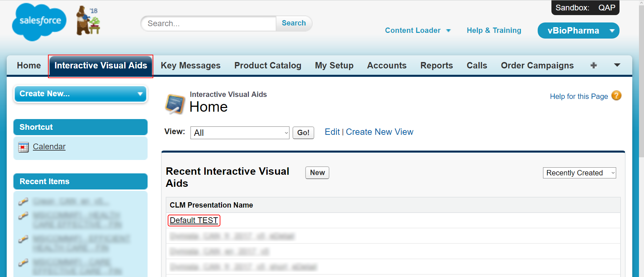644x277 pixels.
Task: Show overflow tabs with down arrow
Action: (617, 65)
